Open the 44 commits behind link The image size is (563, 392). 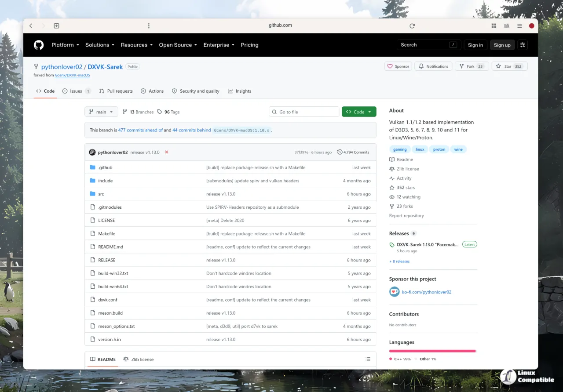[192, 130]
